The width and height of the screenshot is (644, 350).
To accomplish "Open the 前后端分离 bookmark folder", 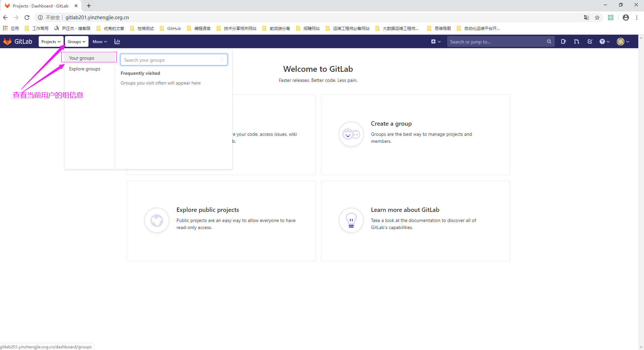I will [x=276, y=28].
